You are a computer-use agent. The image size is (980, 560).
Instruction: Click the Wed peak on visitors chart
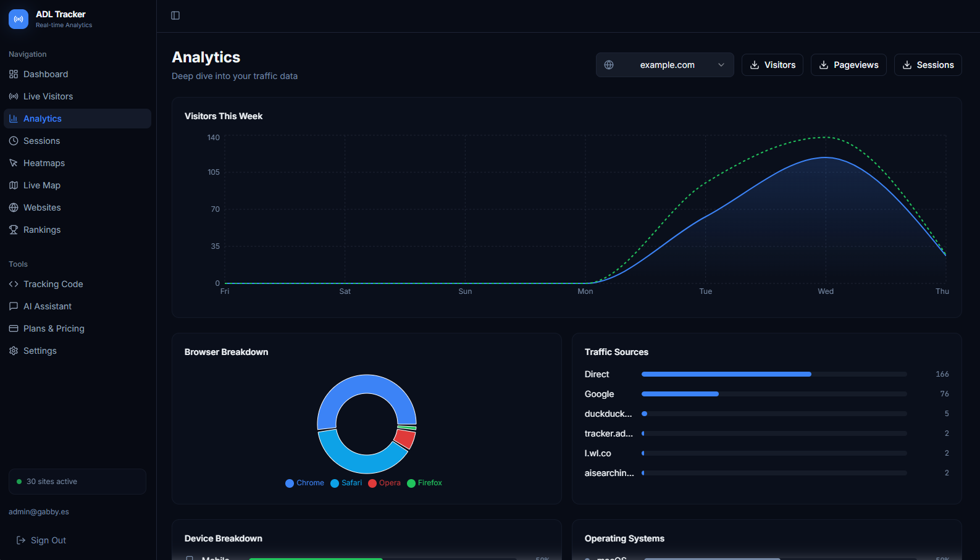click(x=826, y=157)
